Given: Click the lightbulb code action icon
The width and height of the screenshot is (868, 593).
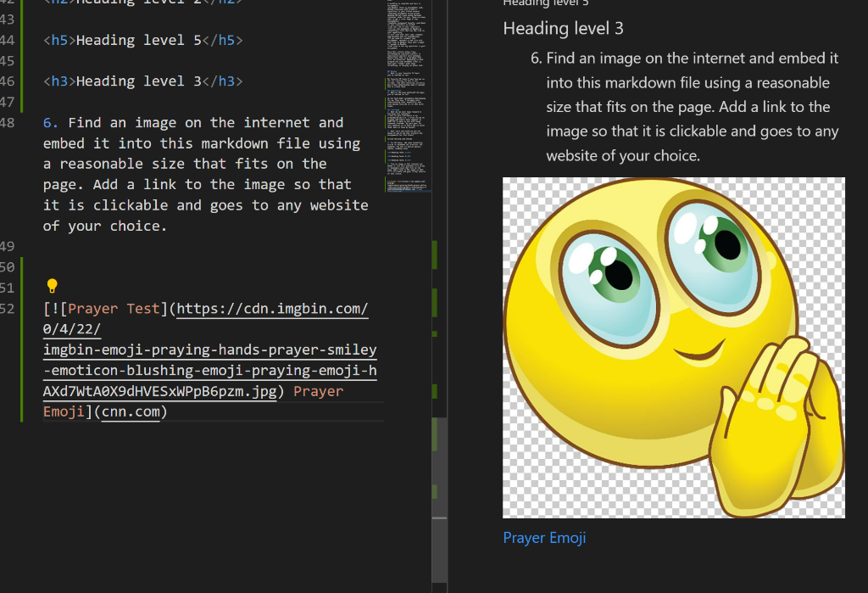Looking at the screenshot, I should tap(52, 285).
